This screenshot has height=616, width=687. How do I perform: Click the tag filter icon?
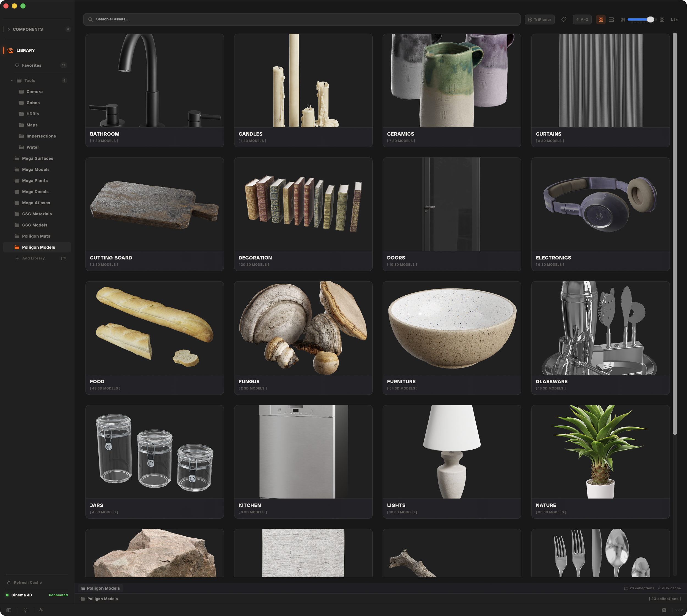click(564, 19)
